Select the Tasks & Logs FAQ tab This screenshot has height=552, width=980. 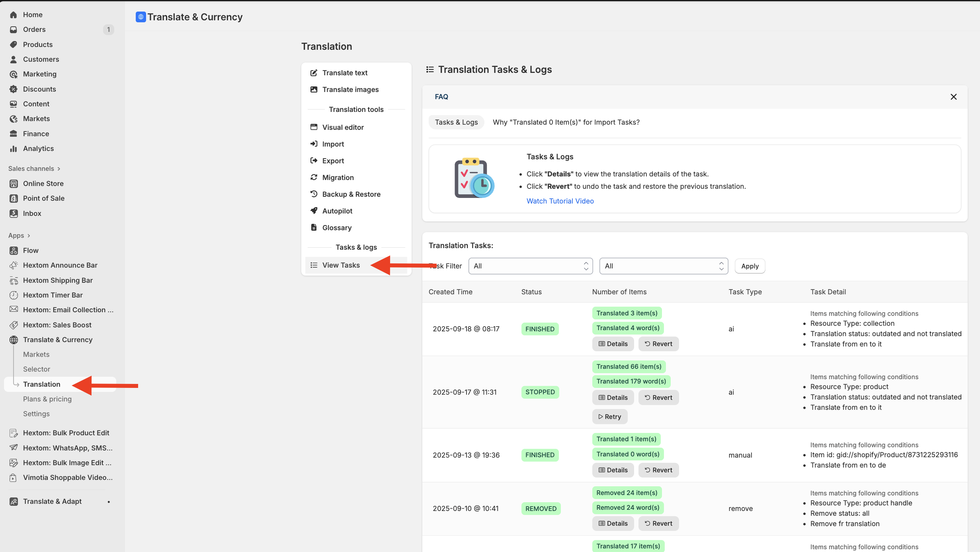coord(456,122)
